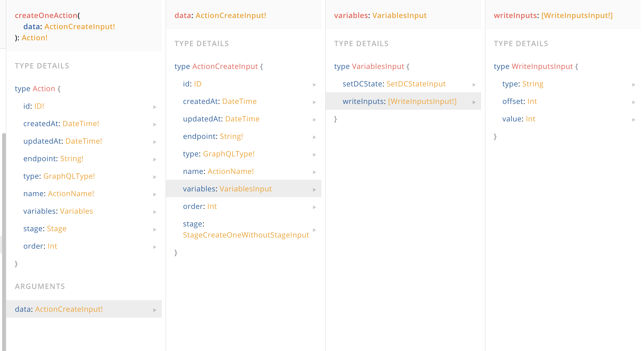
Task: Select the highlighted variables: VariablesInput row
Action: point(243,188)
